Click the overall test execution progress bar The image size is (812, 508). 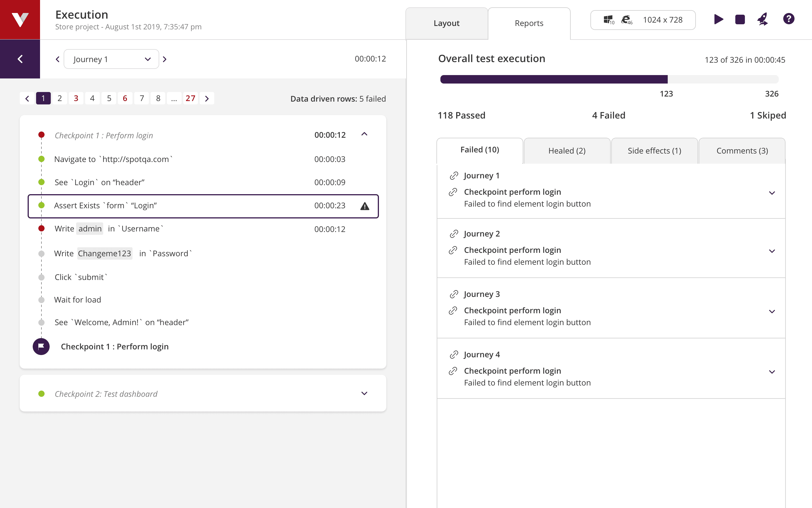click(609, 79)
